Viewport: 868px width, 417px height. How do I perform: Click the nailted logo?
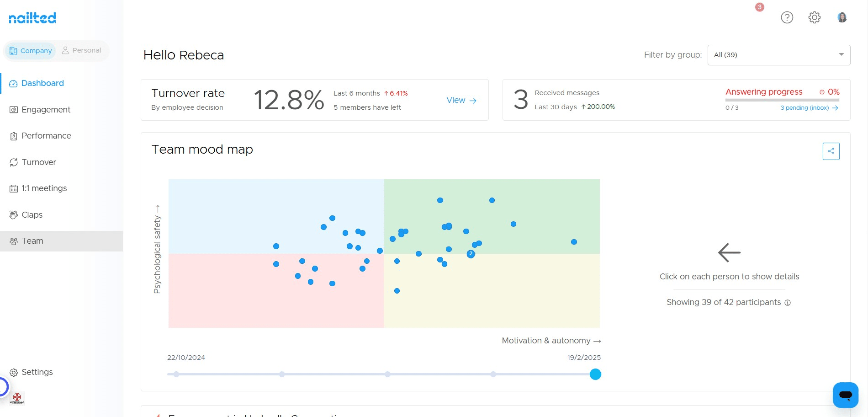32,18
